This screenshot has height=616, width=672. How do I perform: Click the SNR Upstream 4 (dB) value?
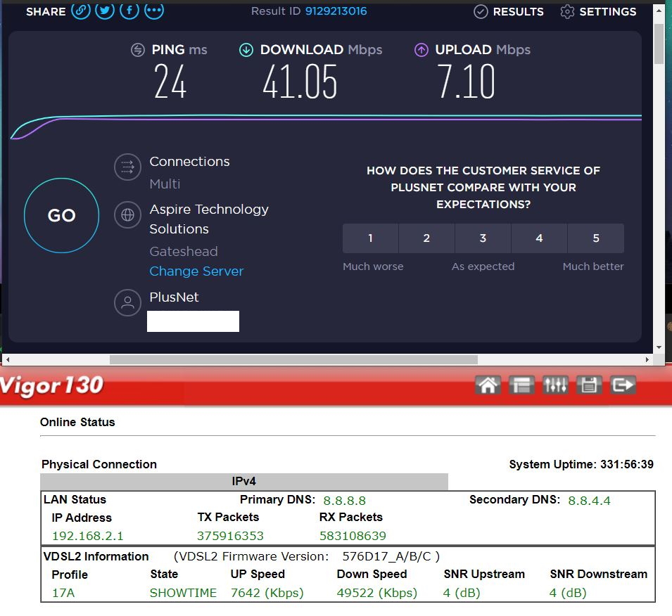(x=462, y=593)
